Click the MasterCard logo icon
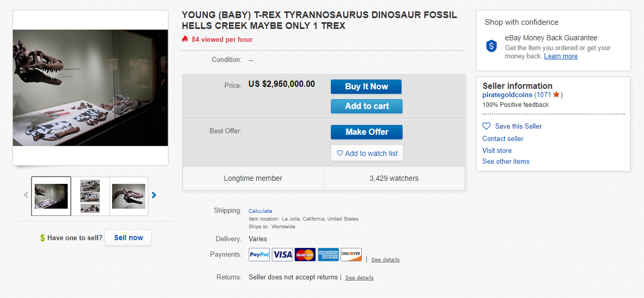The image size is (644, 298). (x=305, y=255)
